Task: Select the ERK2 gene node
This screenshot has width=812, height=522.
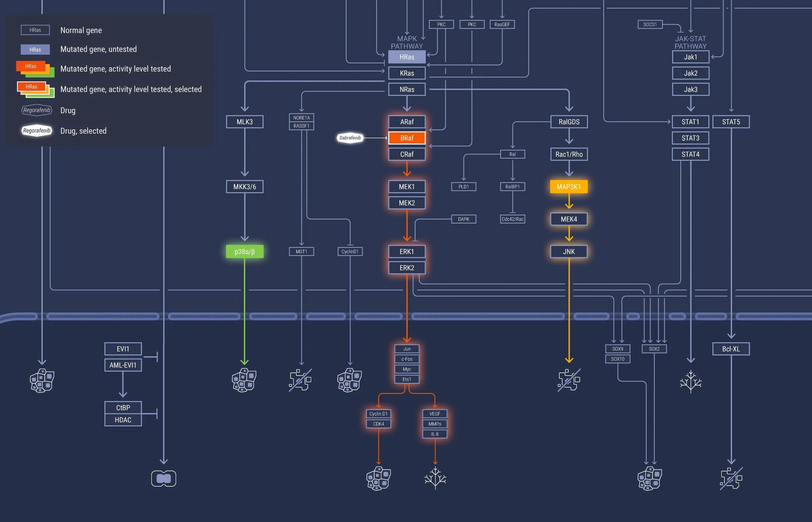Action: pos(407,268)
